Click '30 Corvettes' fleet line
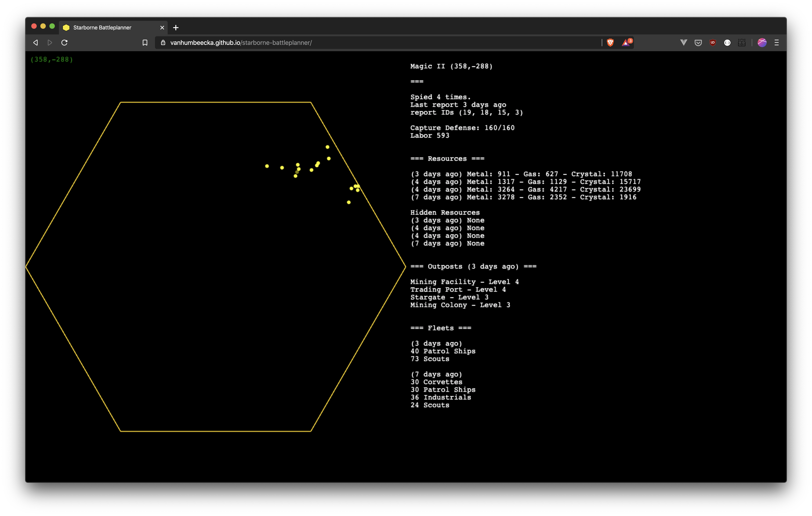This screenshot has width=812, height=516. (x=436, y=382)
